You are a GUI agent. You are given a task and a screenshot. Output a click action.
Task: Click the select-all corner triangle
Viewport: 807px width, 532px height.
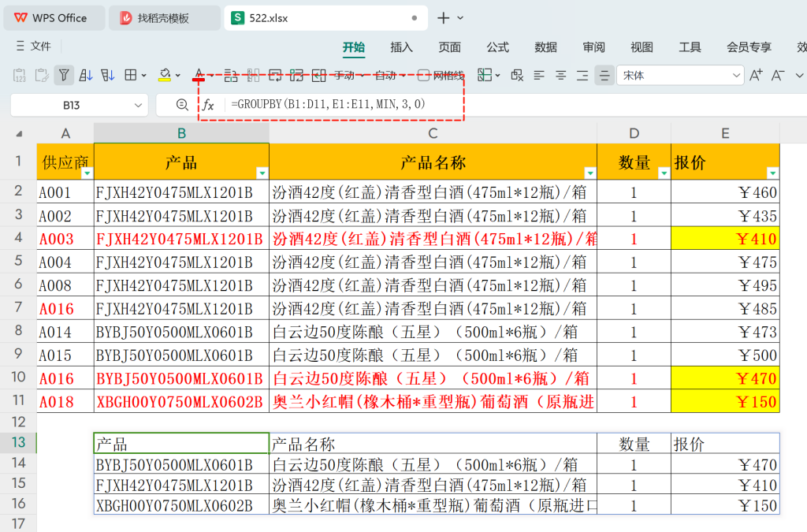(x=19, y=134)
